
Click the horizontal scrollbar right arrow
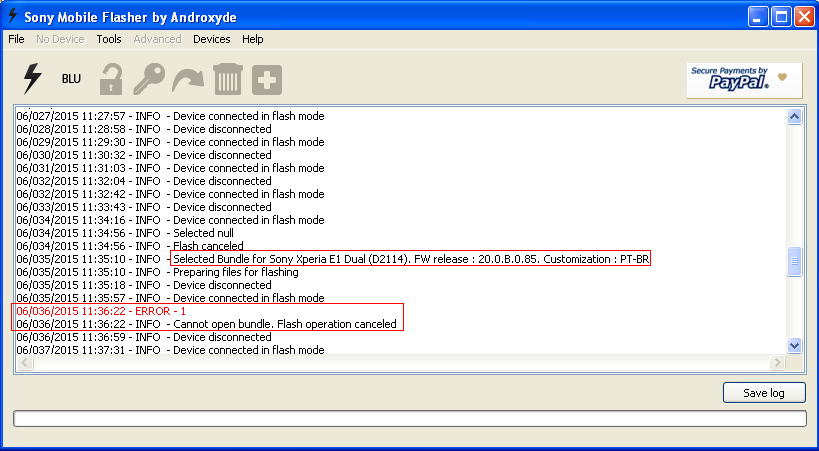(777, 362)
